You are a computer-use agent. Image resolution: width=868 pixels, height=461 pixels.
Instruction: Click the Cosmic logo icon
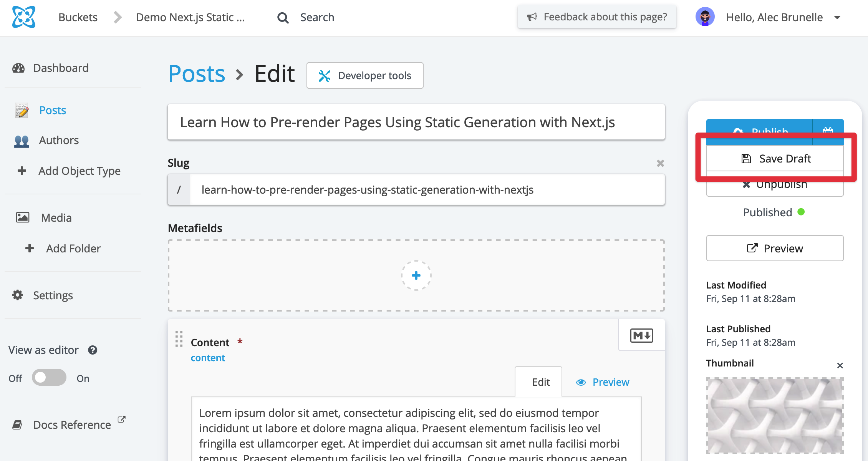click(x=24, y=17)
